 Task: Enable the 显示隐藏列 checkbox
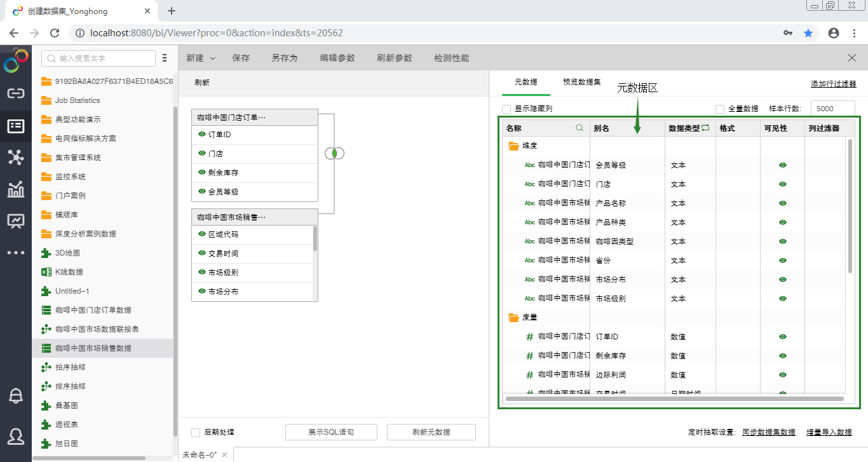[x=506, y=109]
